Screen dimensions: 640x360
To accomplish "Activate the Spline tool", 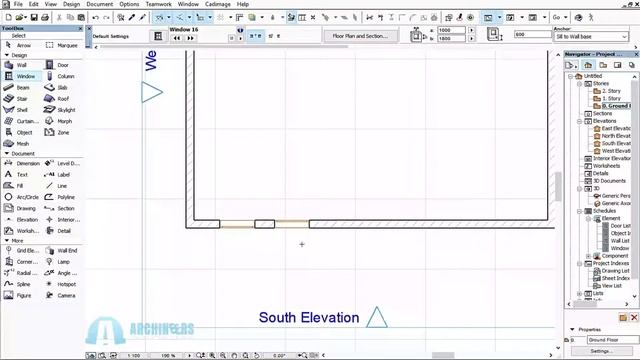I will [x=18, y=284].
